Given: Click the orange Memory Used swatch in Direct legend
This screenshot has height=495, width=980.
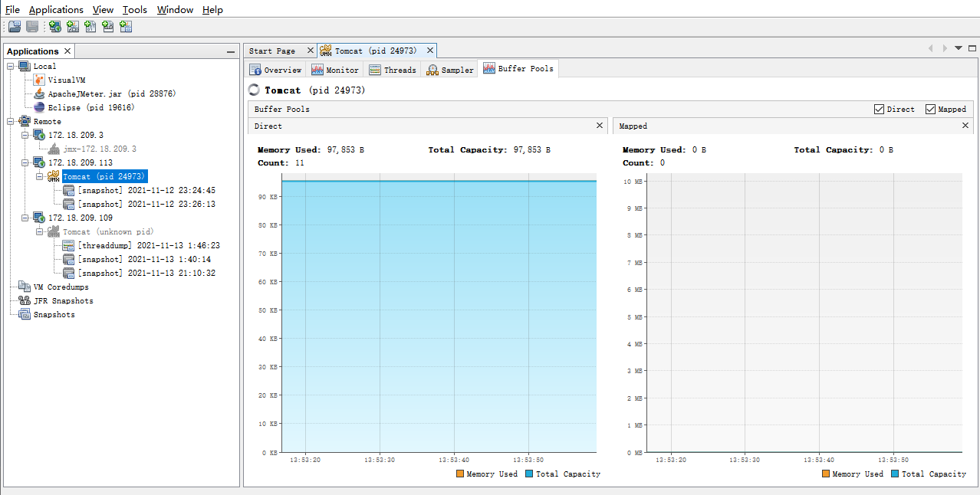Looking at the screenshot, I should pyautogui.click(x=460, y=474).
